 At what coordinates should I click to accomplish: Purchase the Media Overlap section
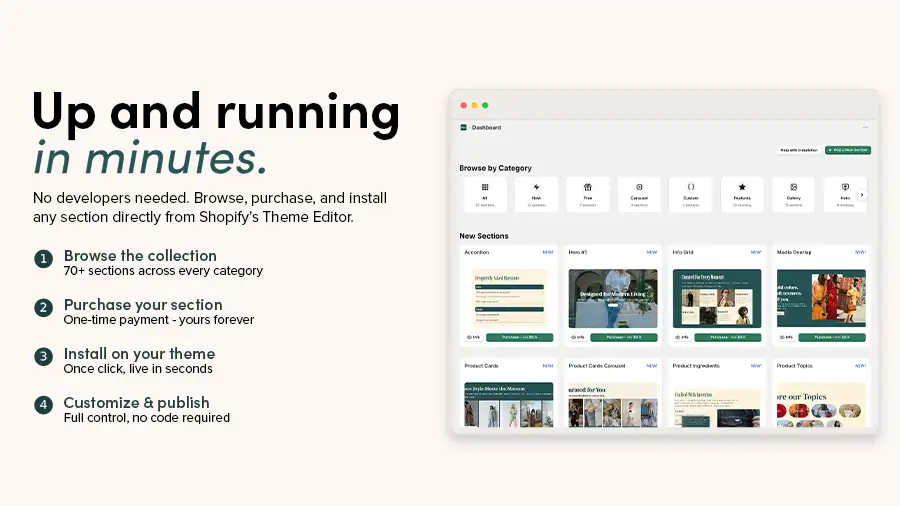(x=832, y=337)
